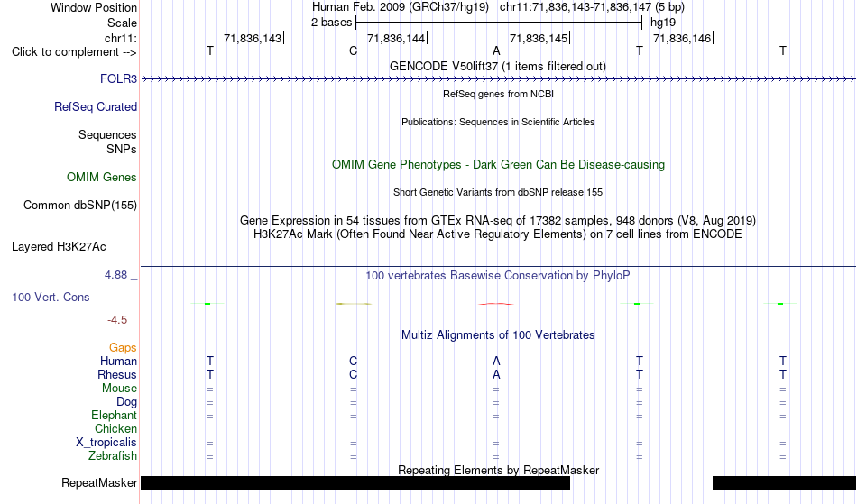Viewport: 857px width, 504px height.
Task: Click the FOLR3 intron arrow line
Action: coord(498,79)
